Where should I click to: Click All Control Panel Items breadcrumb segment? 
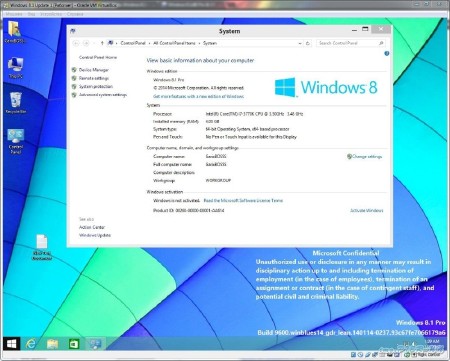174,43
